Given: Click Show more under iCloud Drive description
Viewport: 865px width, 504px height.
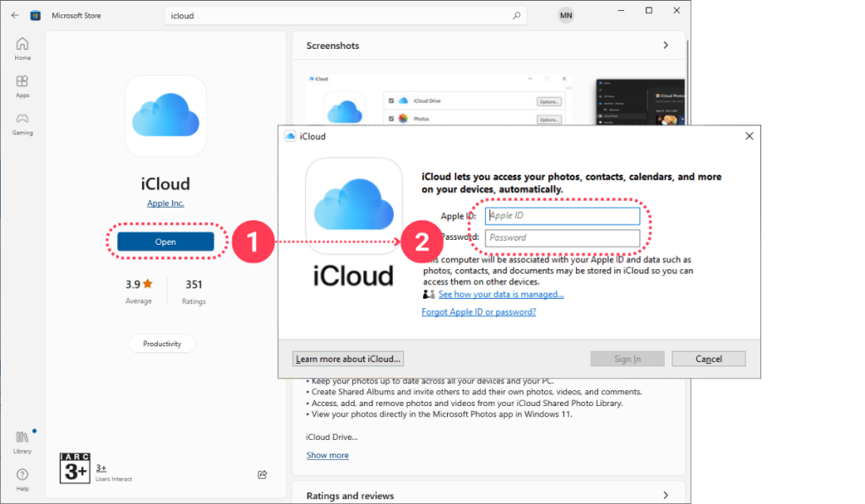Looking at the screenshot, I should point(327,455).
